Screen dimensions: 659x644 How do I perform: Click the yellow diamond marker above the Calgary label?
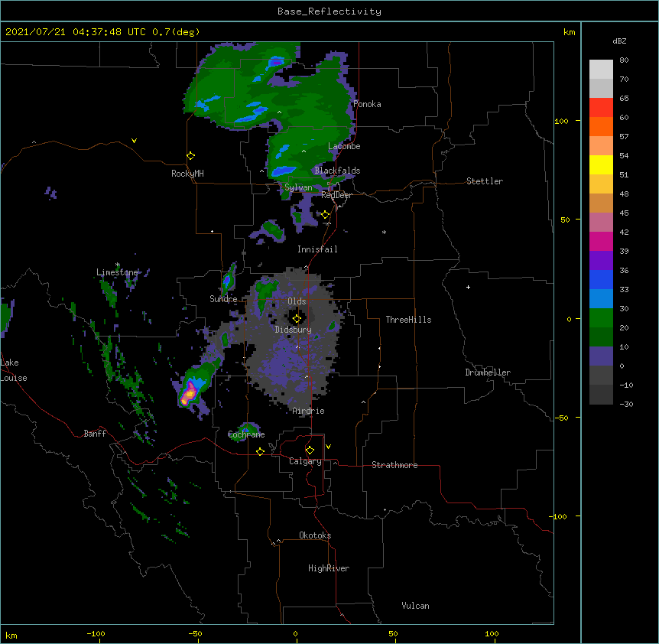[310, 450]
